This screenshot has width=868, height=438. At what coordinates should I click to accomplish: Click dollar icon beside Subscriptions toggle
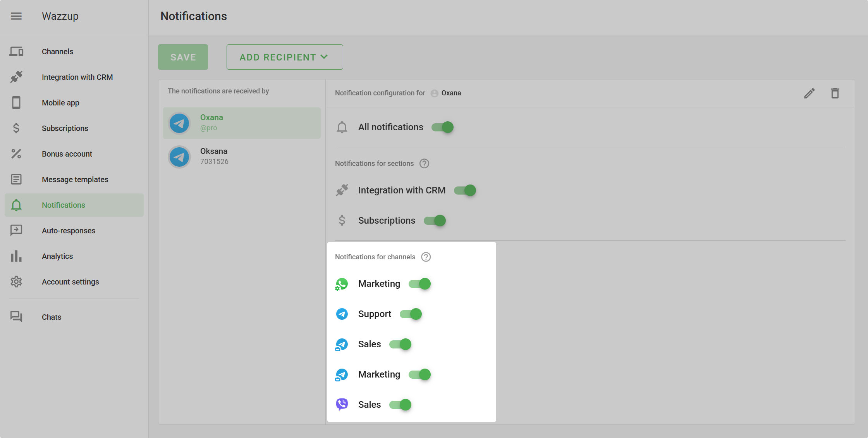342,221
